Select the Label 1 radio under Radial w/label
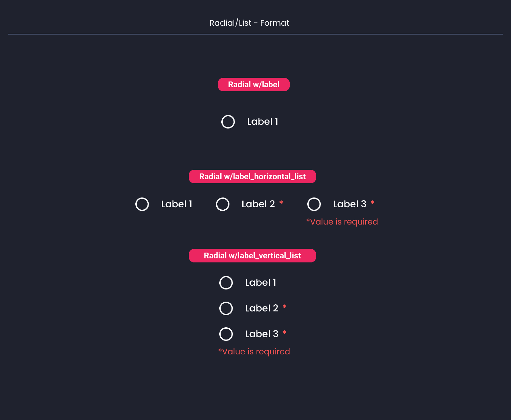The height and width of the screenshot is (420, 511). (228, 122)
